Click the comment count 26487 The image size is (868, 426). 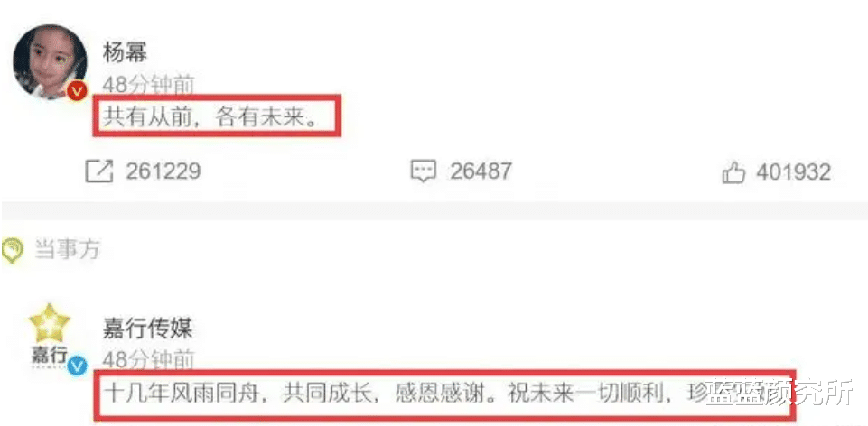click(481, 171)
